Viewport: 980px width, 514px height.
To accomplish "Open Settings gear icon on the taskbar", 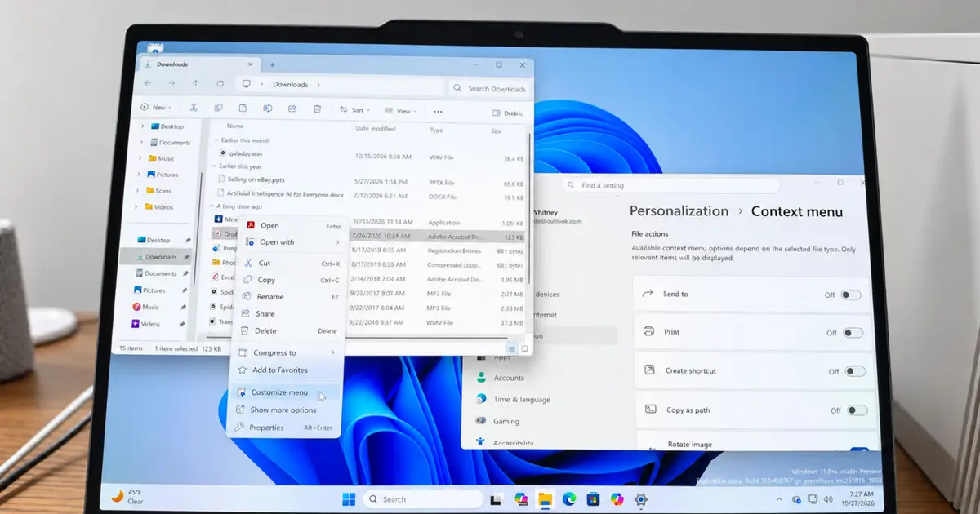I will pyautogui.click(x=642, y=498).
